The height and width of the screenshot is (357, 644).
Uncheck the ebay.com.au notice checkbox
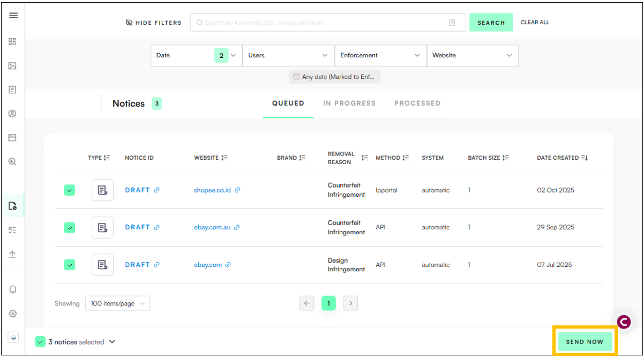click(70, 228)
